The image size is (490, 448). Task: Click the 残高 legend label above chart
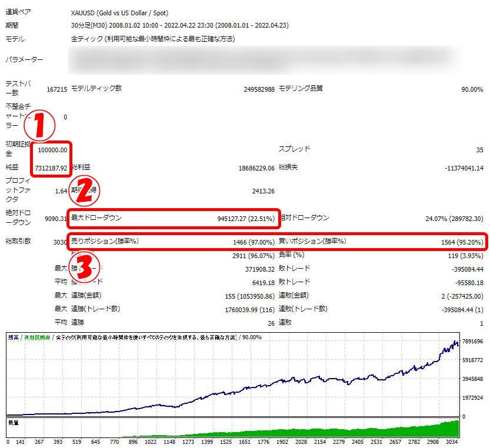(13, 337)
